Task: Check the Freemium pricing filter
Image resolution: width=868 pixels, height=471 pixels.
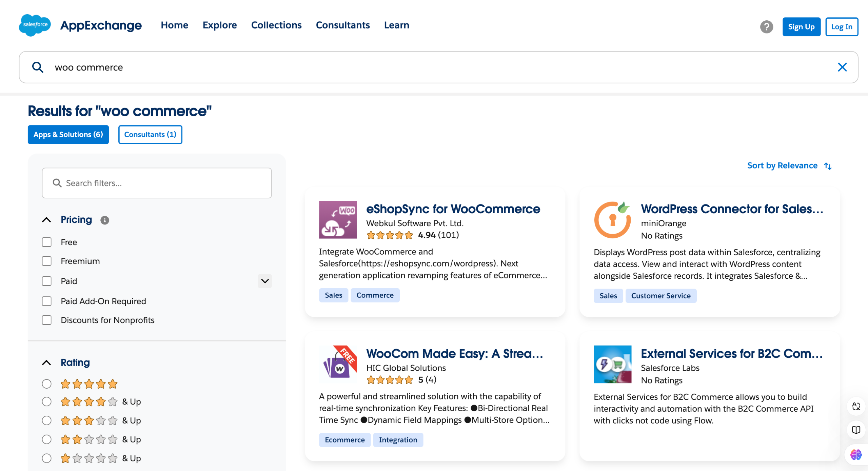Action: point(46,261)
